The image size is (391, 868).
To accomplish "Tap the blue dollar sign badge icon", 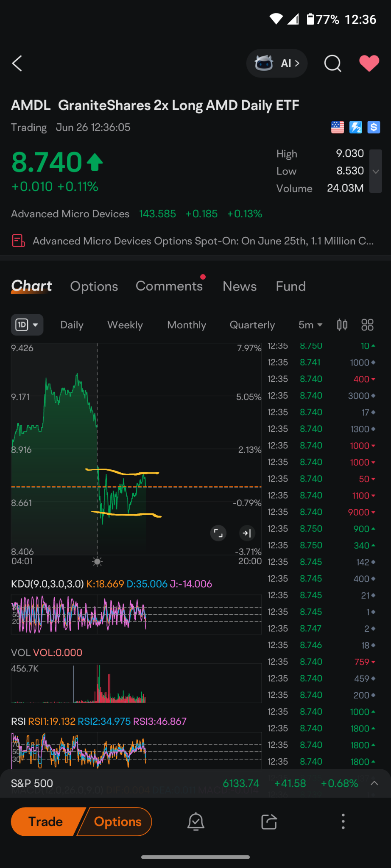I will [374, 127].
